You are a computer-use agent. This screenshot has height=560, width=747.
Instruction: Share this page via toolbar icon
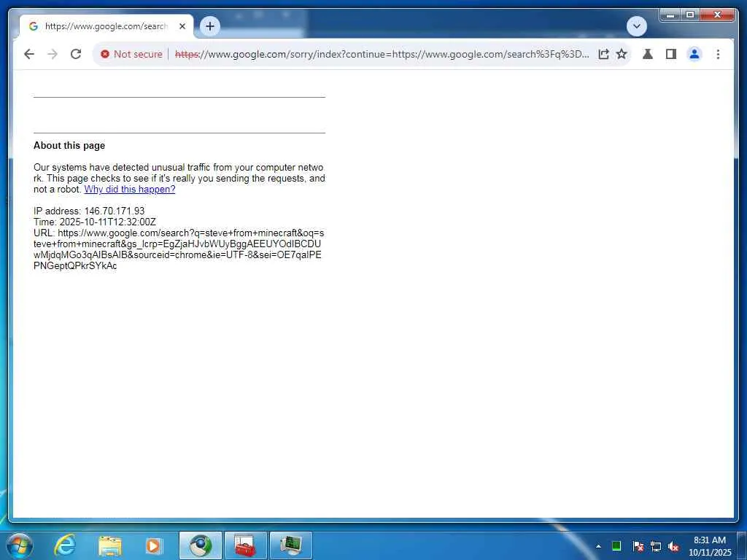tap(603, 54)
